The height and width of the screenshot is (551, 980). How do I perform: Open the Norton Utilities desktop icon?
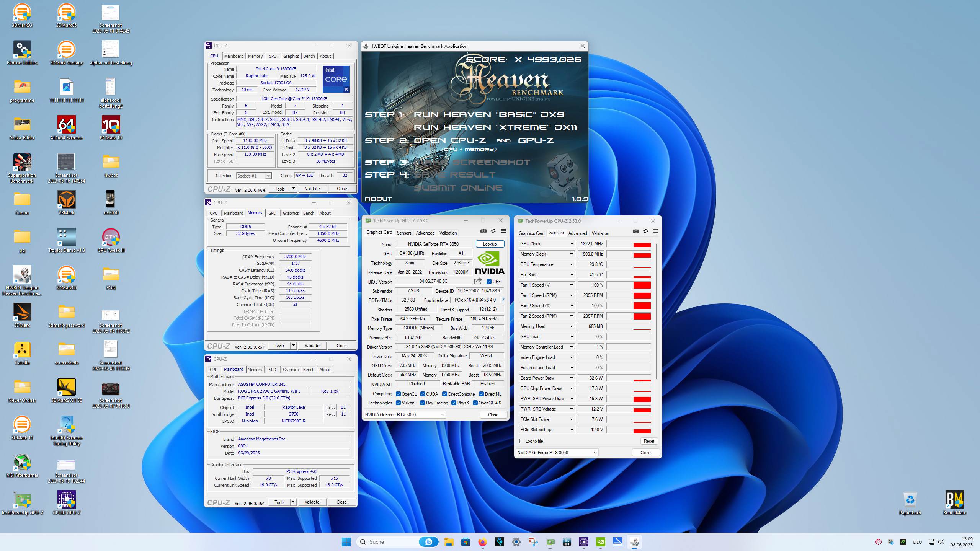tap(22, 53)
